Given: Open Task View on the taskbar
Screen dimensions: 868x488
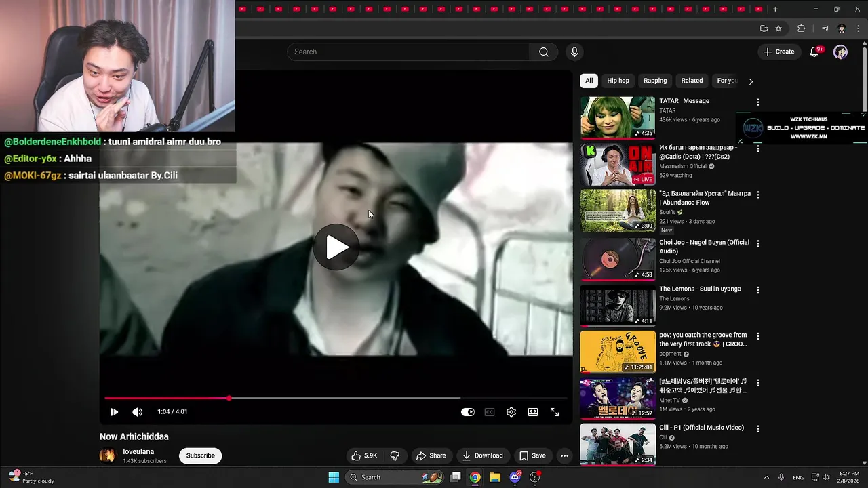Looking at the screenshot, I should click(456, 477).
